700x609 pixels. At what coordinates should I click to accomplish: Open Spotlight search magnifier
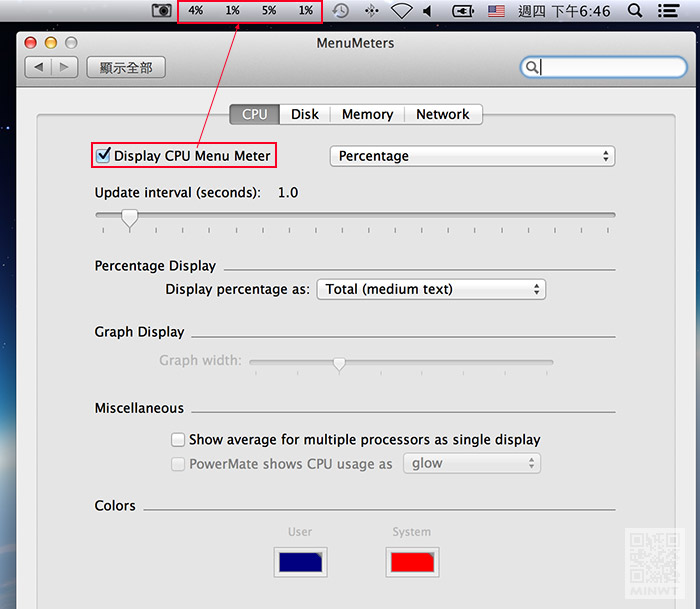tap(634, 10)
